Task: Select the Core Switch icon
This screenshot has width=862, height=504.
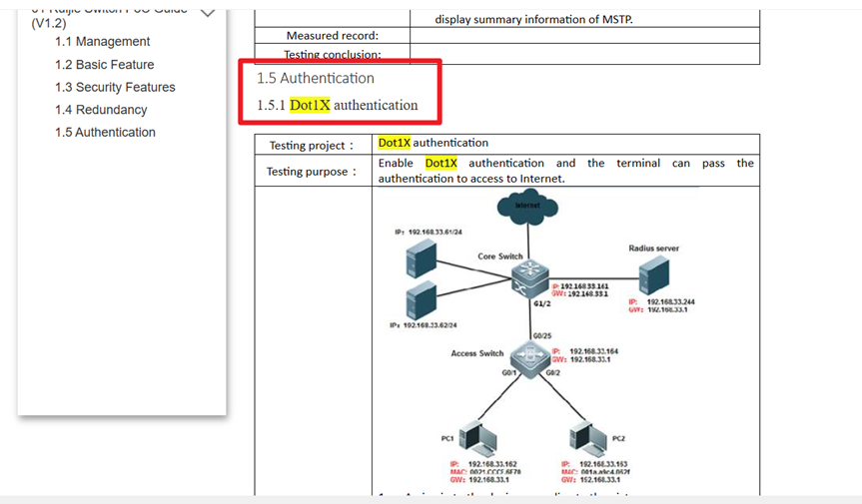Action: pos(529,276)
